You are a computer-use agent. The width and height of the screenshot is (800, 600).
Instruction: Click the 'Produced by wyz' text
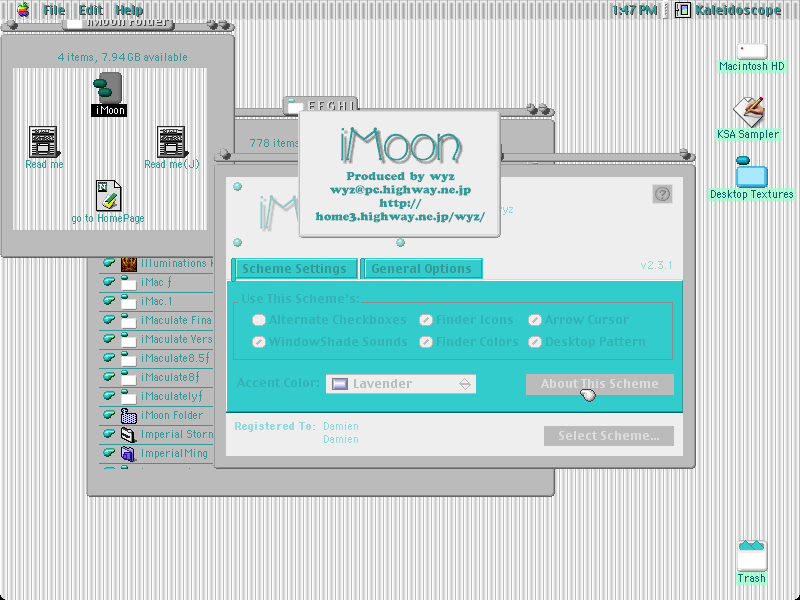pyautogui.click(x=401, y=176)
